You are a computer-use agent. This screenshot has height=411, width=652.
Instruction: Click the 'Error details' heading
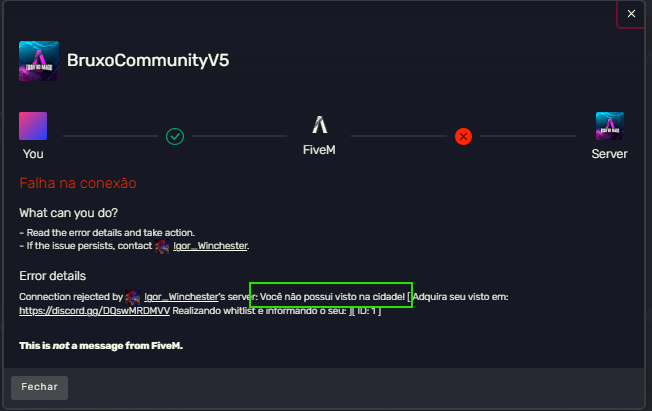(x=52, y=276)
